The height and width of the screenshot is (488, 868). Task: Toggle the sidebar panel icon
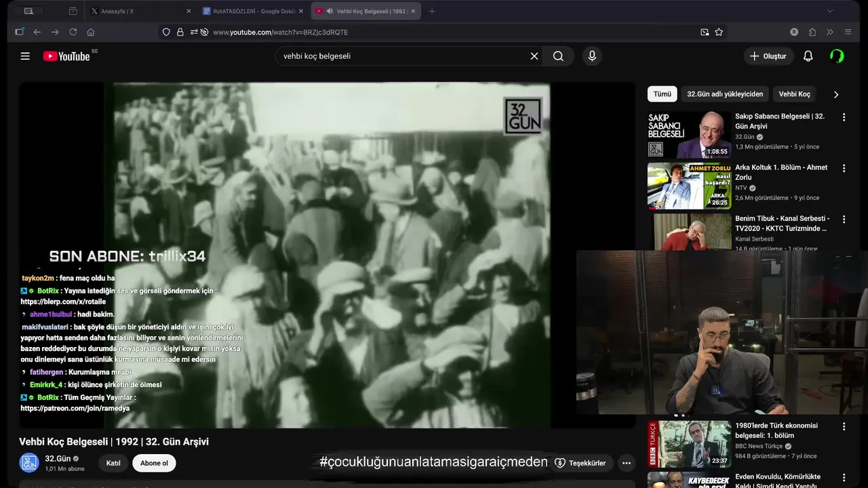coord(19,32)
